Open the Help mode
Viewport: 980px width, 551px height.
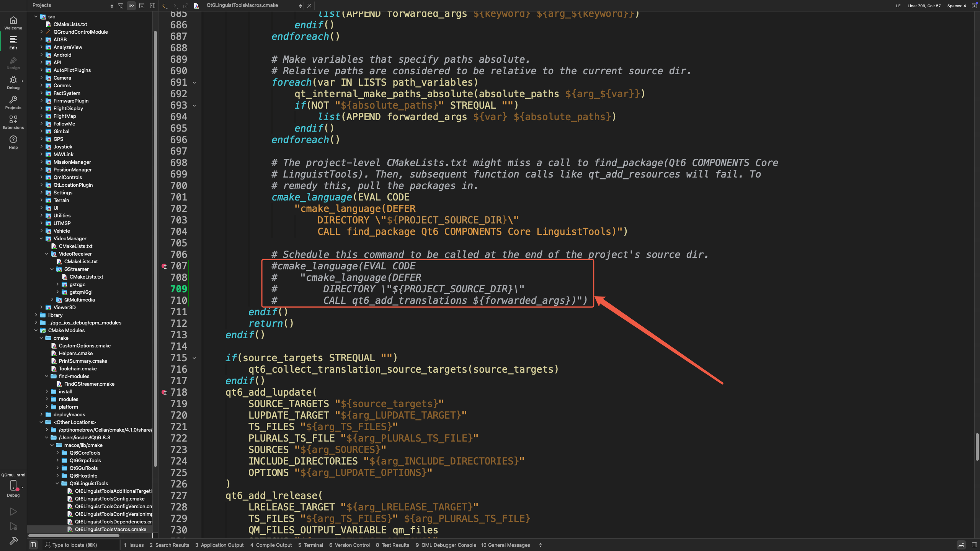[13, 142]
